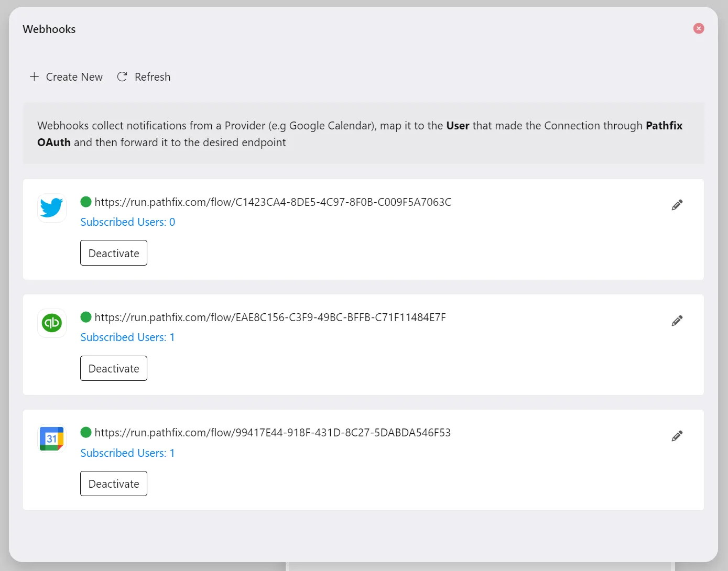Click the Webhooks dialog title
Image resolution: width=728 pixels, height=571 pixels.
[49, 29]
